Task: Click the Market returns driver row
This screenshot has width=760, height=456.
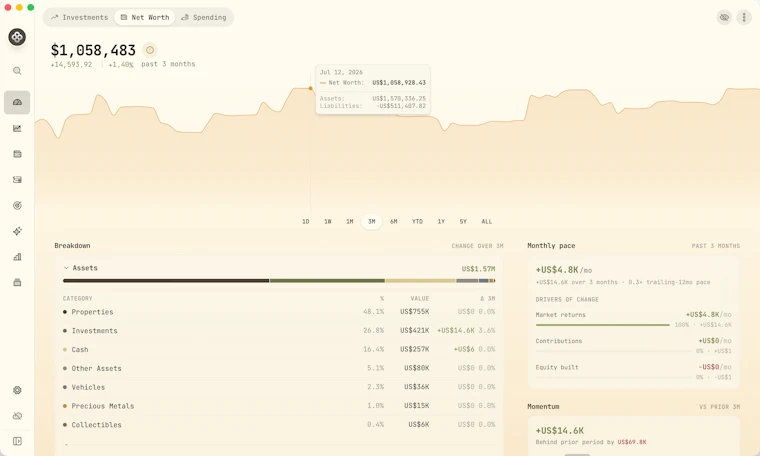Action: [x=633, y=319]
